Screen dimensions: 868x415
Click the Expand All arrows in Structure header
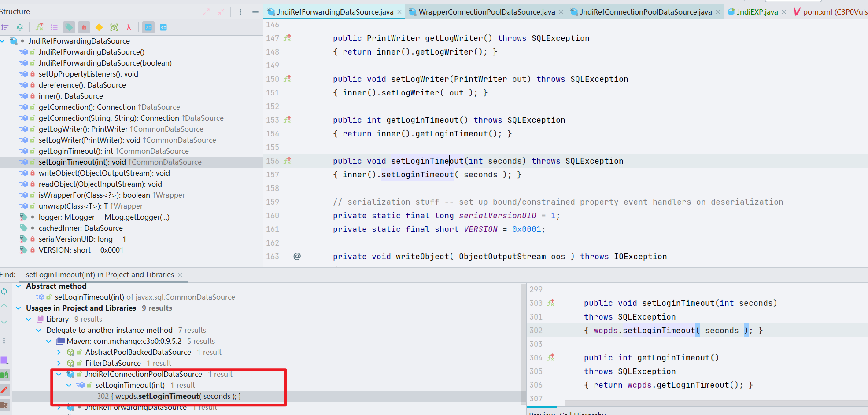206,12
